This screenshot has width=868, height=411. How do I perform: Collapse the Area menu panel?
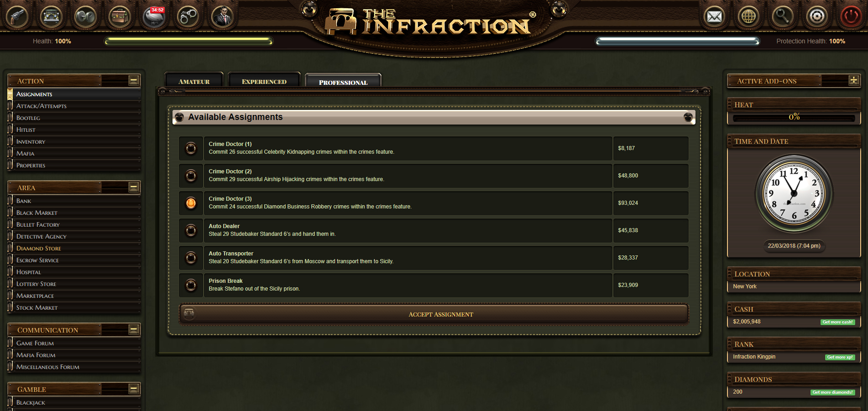pos(134,187)
